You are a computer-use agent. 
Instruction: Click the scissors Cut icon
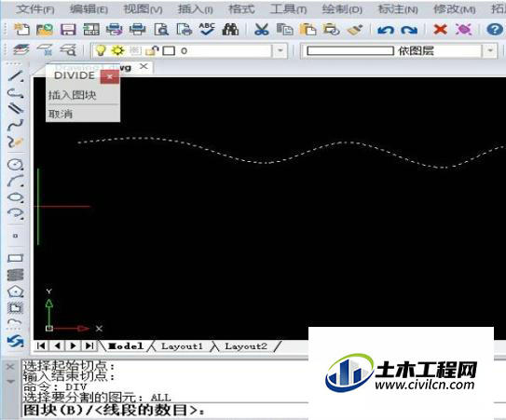coord(262,30)
